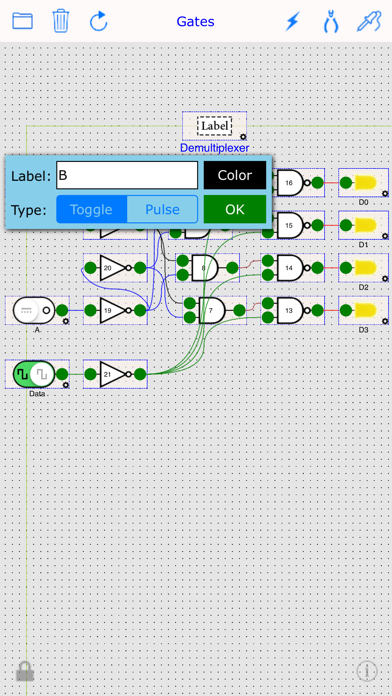Click the circular reload arrow icon
The width and height of the screenshot is (392, 696).
tap(99, 21)
